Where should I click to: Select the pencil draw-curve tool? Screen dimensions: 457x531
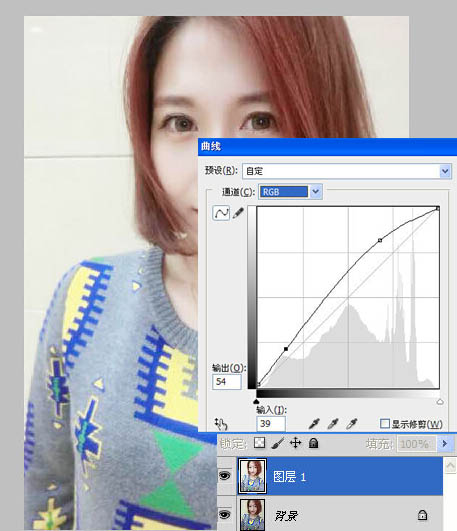[x=238, y=213]
